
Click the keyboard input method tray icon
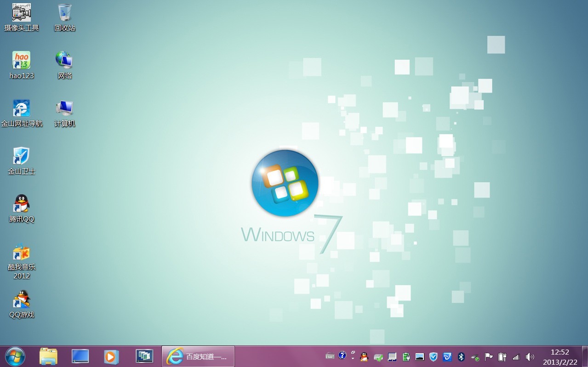(330, 356)
